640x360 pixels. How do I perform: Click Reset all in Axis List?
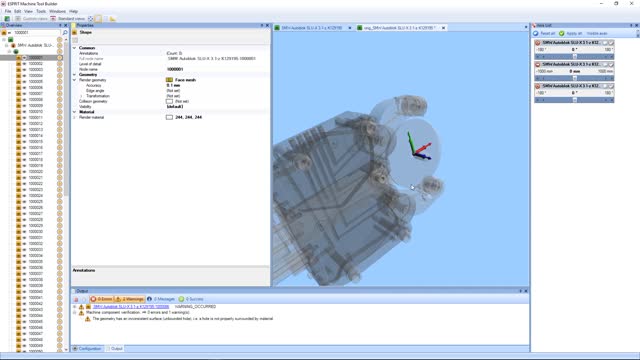coord(544,33)
